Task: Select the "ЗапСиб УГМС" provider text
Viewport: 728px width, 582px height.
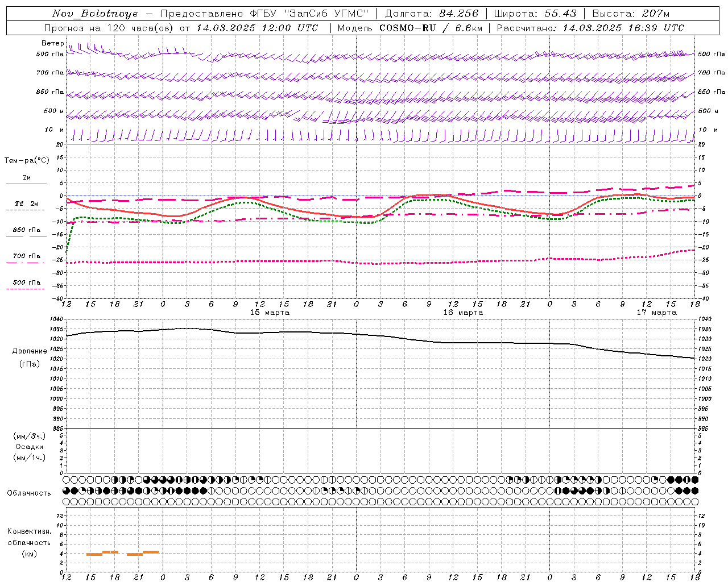Action: tap(326, 14)
